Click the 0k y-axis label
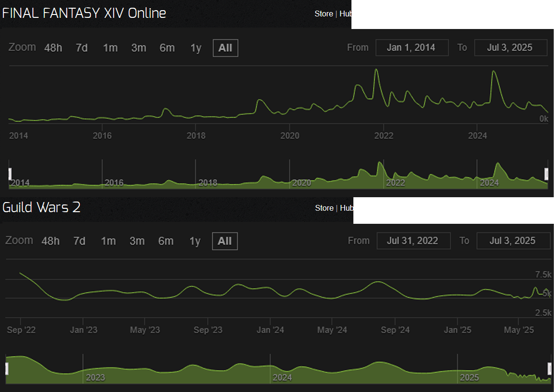The height and width of the screenshot is (392, 554). [x=544, y=118]
